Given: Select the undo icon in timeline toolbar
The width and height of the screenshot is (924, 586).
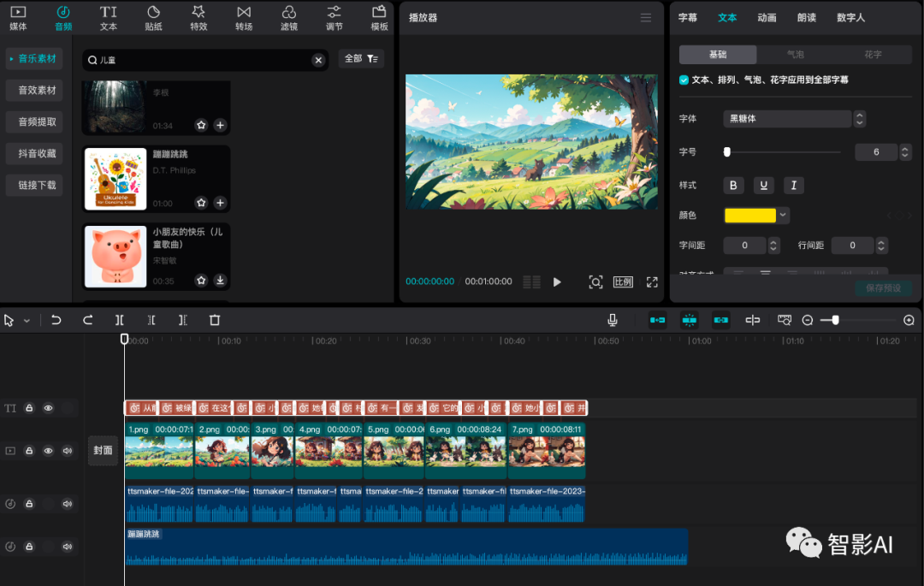Looking at the screenshot, I should click(x=56, y=319).
